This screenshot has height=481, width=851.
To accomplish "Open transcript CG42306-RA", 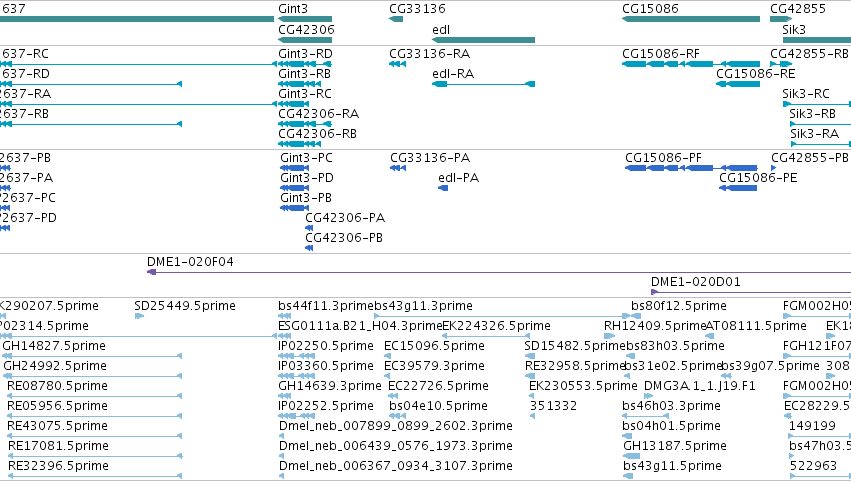I will tap(319, 114).
